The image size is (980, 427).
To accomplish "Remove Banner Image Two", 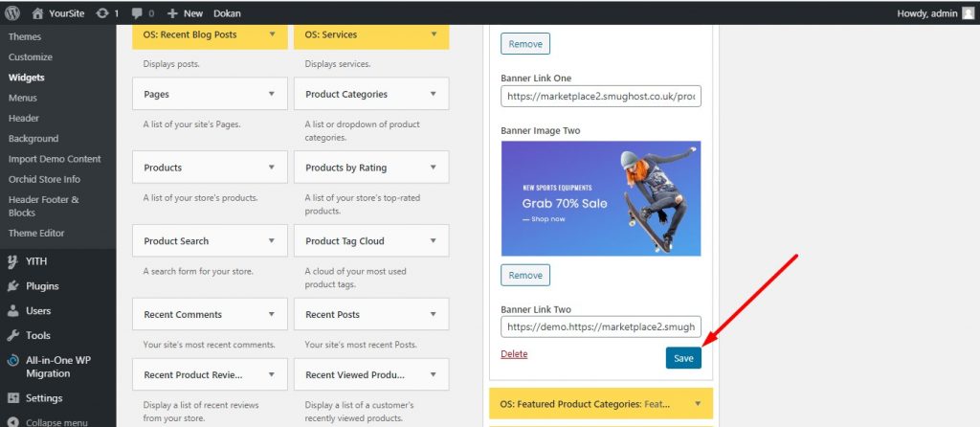I will [525, 275].
